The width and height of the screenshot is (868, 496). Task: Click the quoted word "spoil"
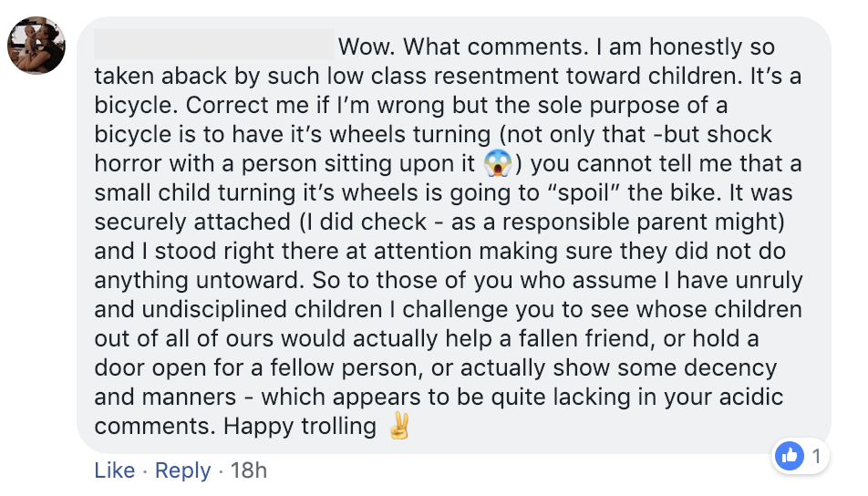(584, 193)
